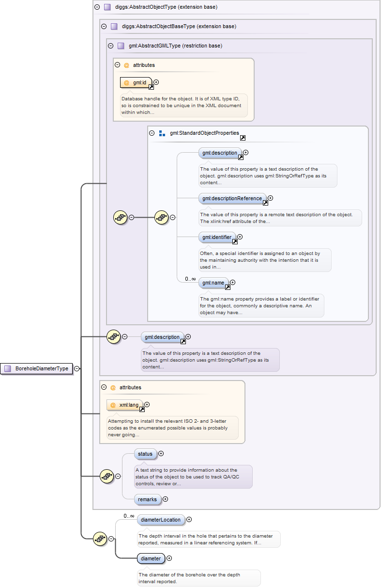
Task: Click the arrow link icon on gml:identifier
Action: 235,241
